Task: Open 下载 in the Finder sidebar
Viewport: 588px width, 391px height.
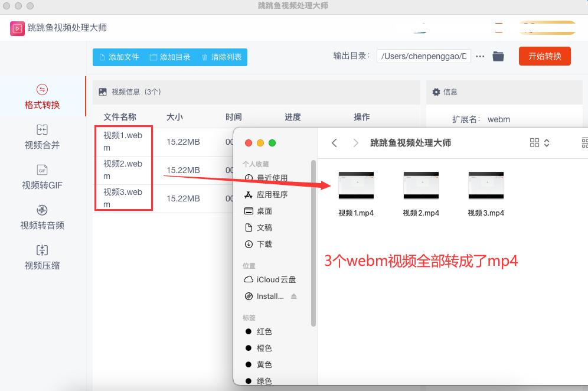Action: 263,244
